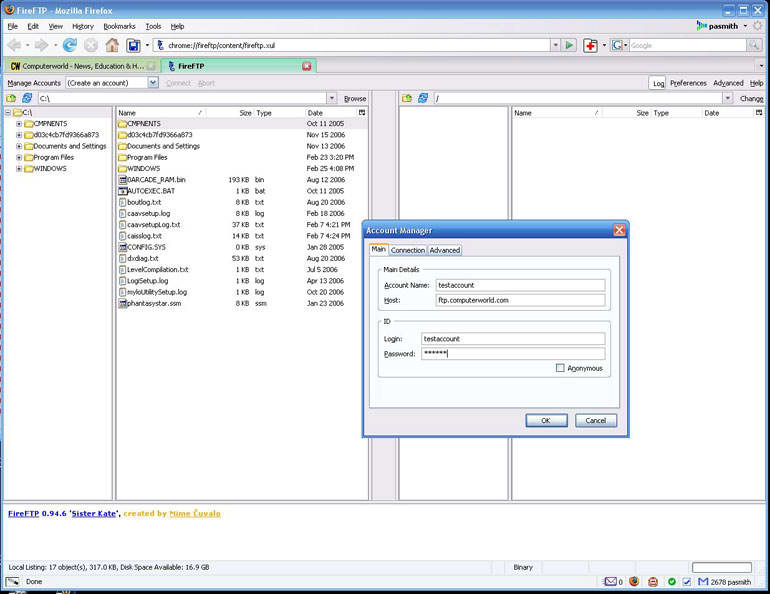The height and width of the screenshot is (594, 770).
Task: Open the remote path dropdown arrow
Action: pyautogui.click(x=727, y=98)
